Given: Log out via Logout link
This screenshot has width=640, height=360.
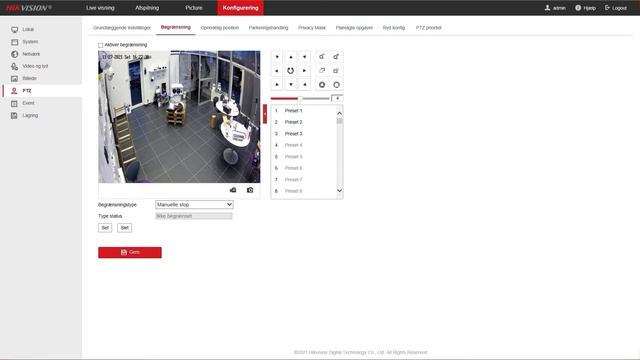Looking at the screenshot, I should [x=616, y=8].
